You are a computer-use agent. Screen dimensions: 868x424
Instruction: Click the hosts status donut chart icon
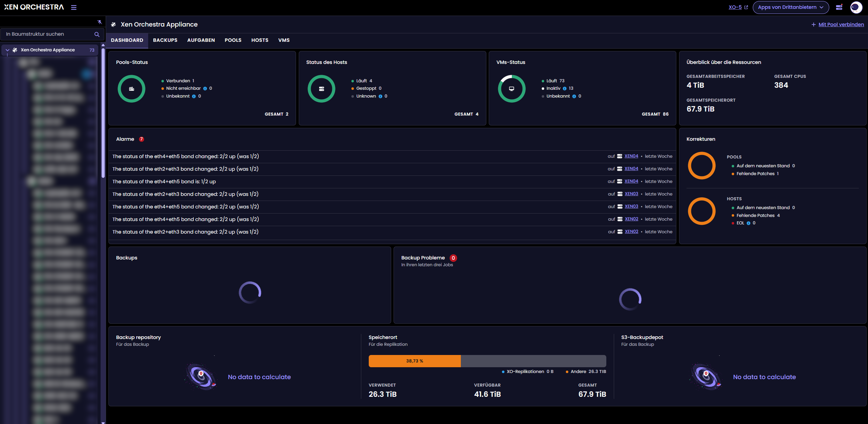(x=322, y=89)
